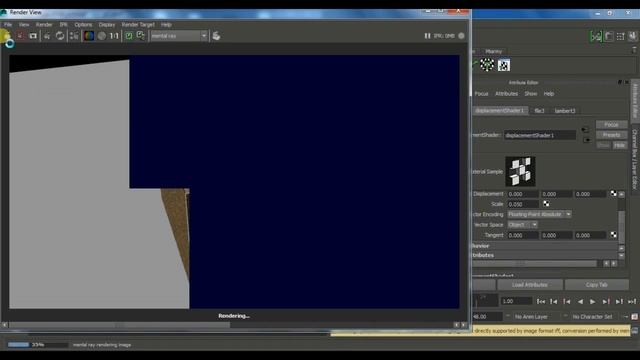640x360 pixels.
Task: Click status line icon right of green one
Action: click(x=609, y=36)
